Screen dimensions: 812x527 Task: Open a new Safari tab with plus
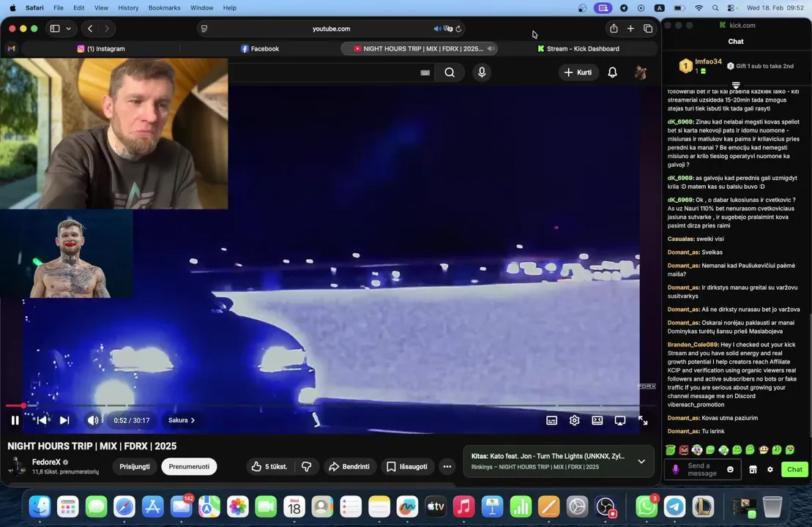tap(630, 29)
